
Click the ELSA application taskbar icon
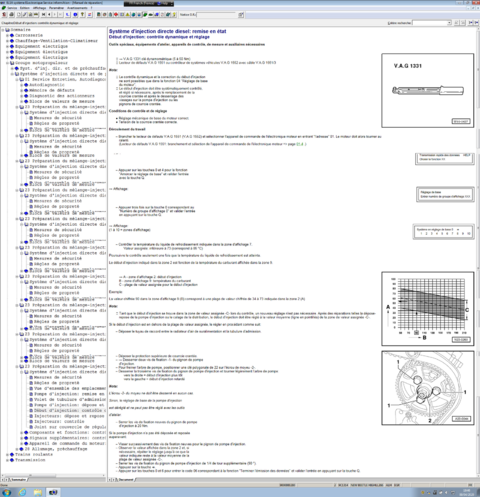(53, 492)
